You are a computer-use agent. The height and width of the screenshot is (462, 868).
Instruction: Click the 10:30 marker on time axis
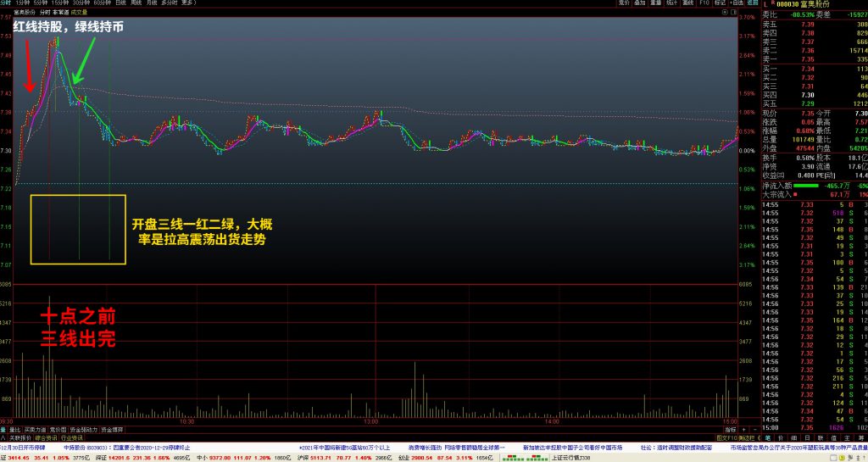click(186, 421)
